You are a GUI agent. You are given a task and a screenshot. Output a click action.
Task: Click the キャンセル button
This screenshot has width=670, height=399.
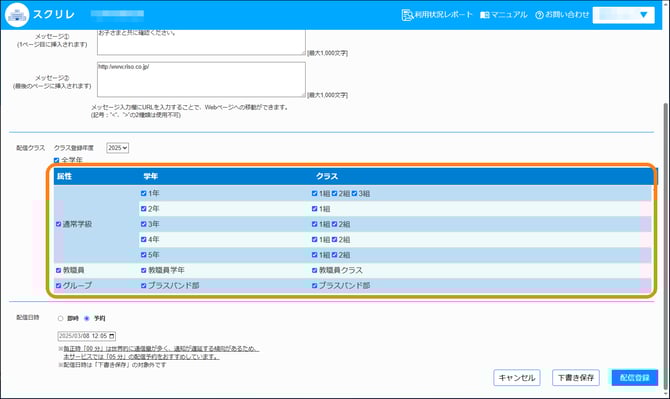coord(517,378)
